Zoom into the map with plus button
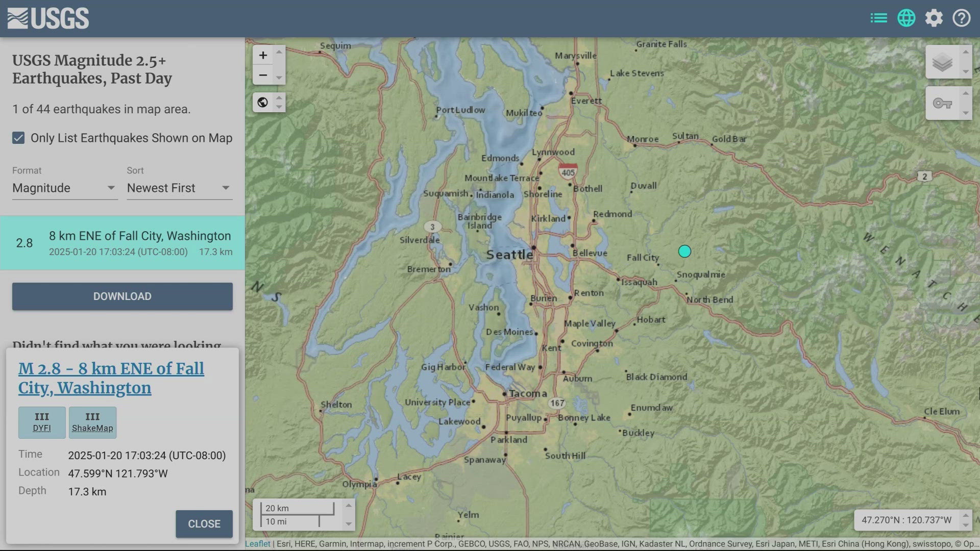The width and height of the screenshot is (980, 551). pos(263,55)
